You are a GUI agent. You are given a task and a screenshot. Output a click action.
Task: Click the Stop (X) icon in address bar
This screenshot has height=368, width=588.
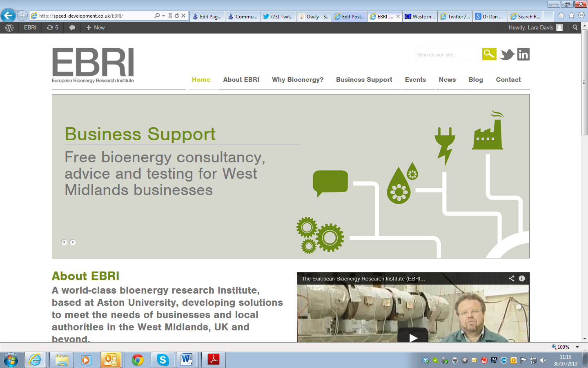[183, 16]
